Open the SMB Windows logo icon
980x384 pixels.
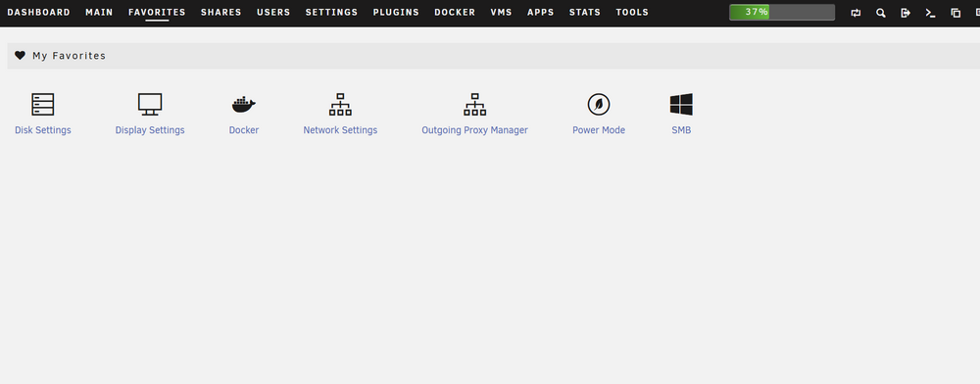681,104
